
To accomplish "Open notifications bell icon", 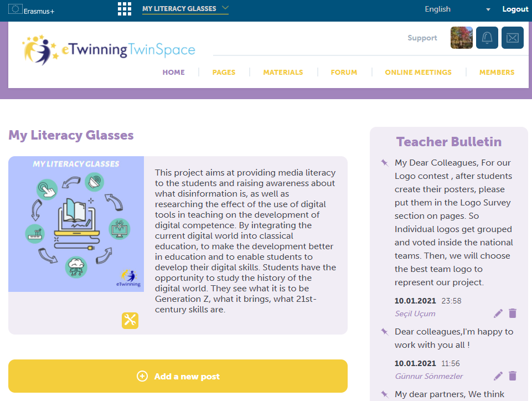I will [487, 38].
